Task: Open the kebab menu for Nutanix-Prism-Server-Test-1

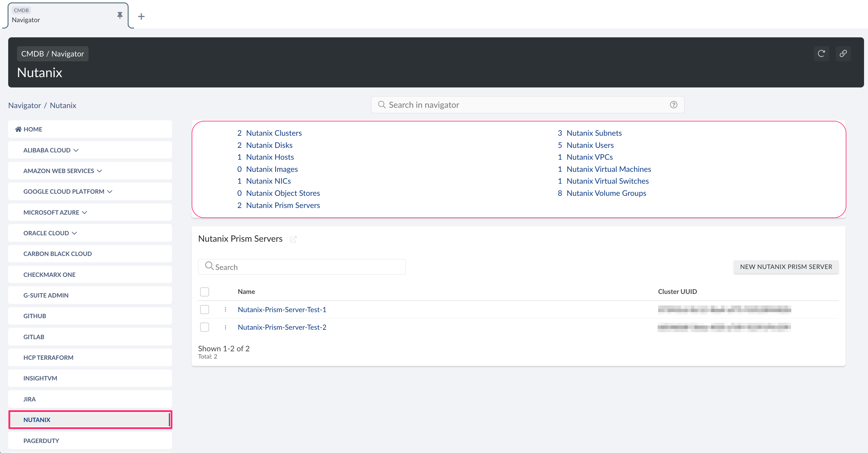Action: click(x=225, y=309)
